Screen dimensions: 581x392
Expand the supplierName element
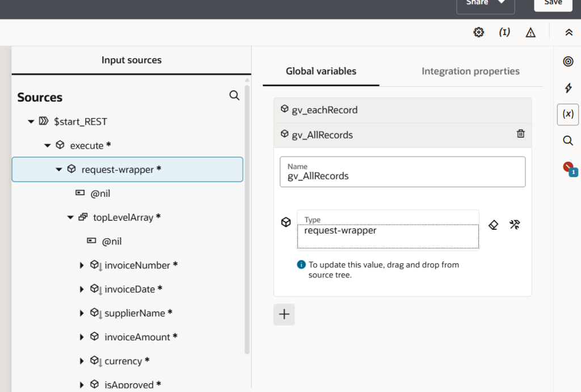click(82, 313)
